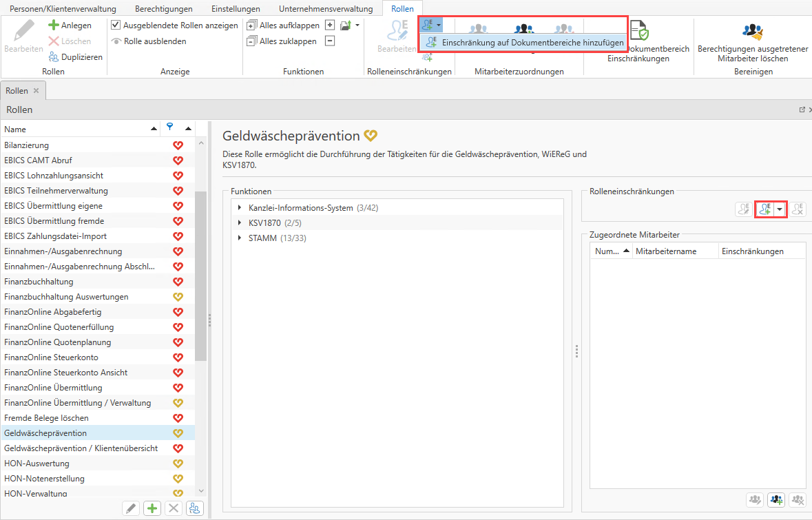Open dropdown arrow beside add restriction button
The image size is (812, 520).
780,209
